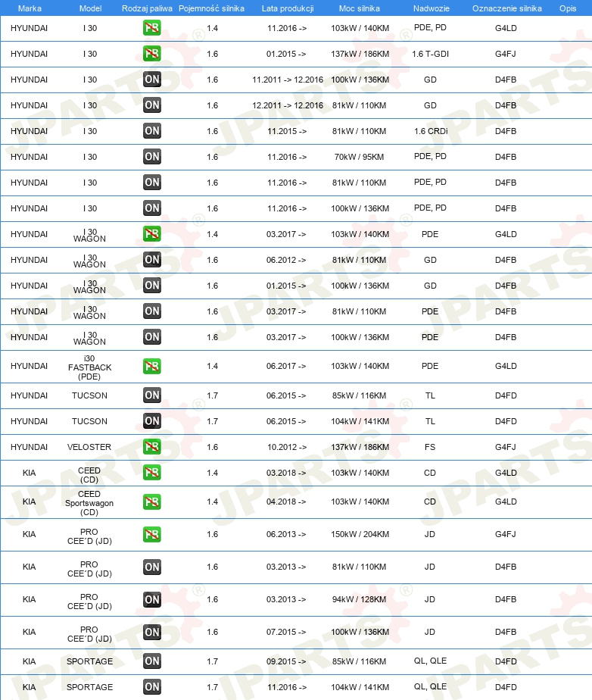Select VELOSTER model cell
This screenshot has height=700, width=592.
point(89,447)
